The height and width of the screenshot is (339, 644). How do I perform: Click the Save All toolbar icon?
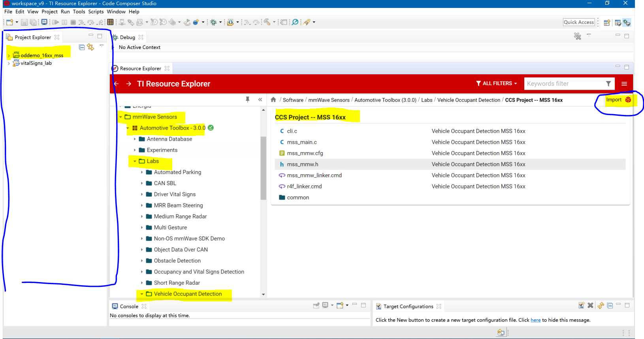pyautogui.click(x=34, y=22)
